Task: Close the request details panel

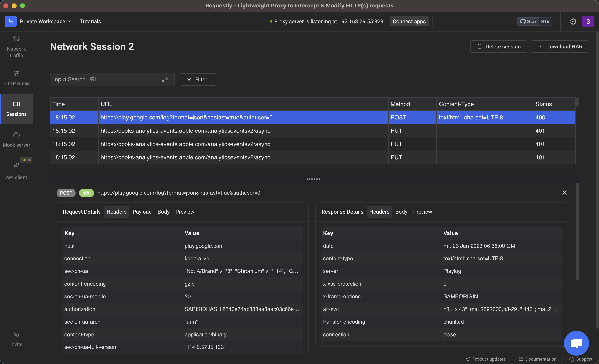Action: click(x=564, y=193)
